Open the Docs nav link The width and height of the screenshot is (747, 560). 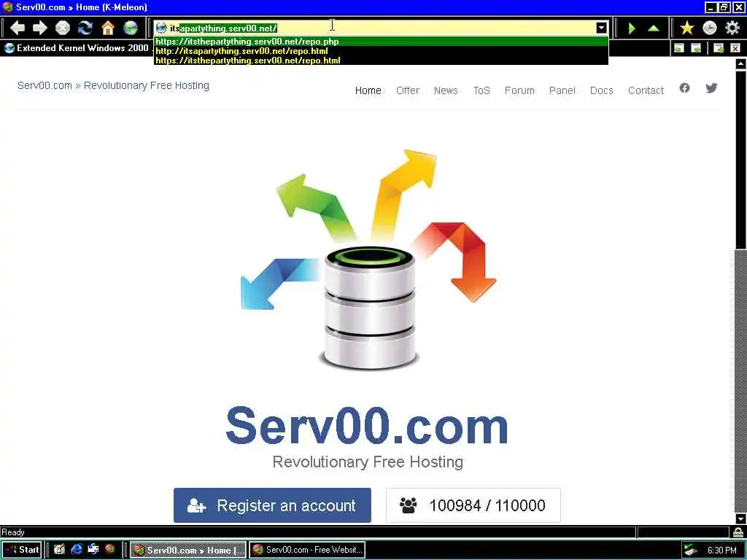pyautogui.click(x=602, y=90)
